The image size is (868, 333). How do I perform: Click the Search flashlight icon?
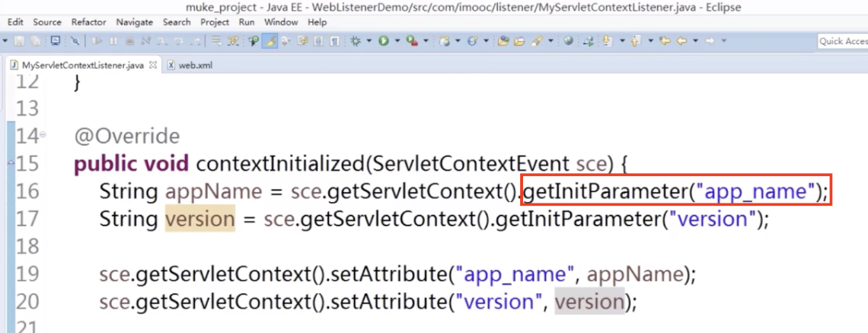(x=537, y=41)
